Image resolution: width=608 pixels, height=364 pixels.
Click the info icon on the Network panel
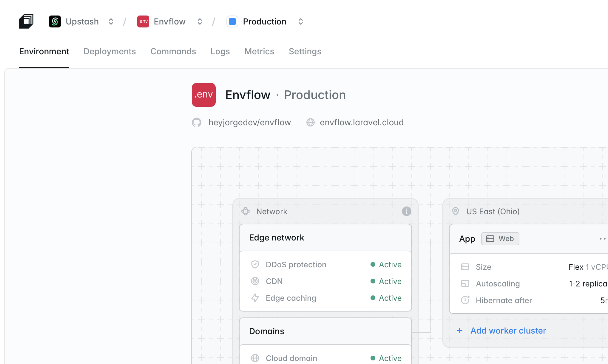pos(406,211)
